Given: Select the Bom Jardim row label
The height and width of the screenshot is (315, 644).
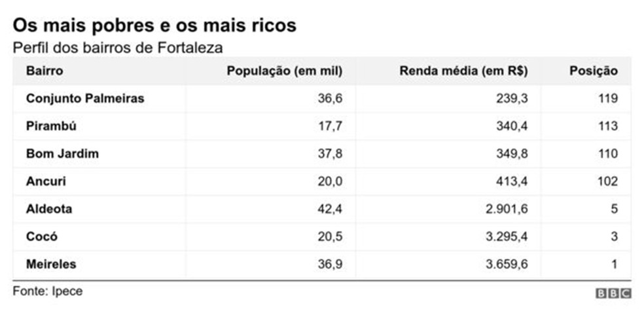Looking at the screenshot, I should coord(62,154).
